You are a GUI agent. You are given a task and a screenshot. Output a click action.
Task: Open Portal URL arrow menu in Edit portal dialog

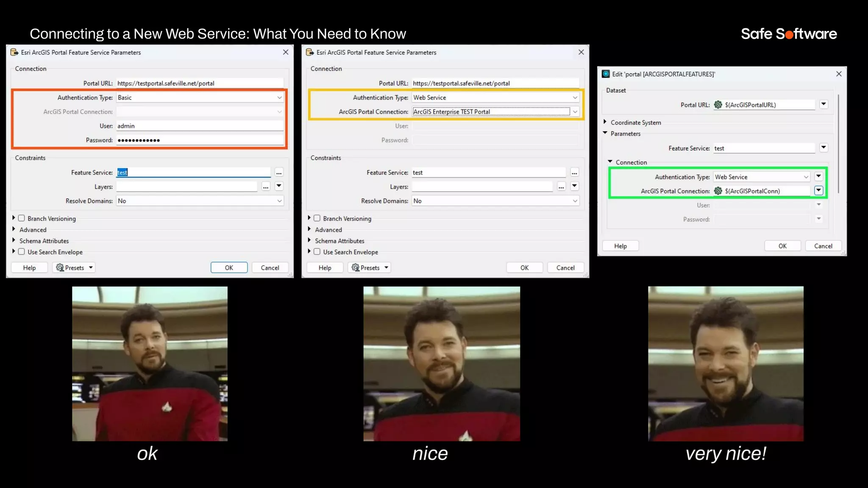[823, 104]
